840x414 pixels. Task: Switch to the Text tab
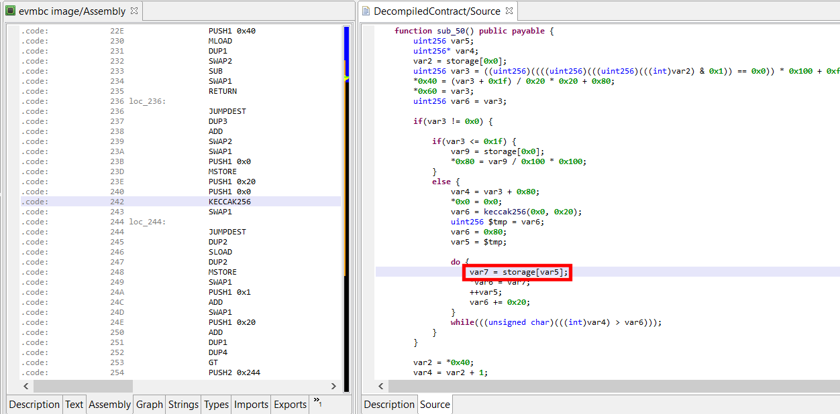coord(74,404)
